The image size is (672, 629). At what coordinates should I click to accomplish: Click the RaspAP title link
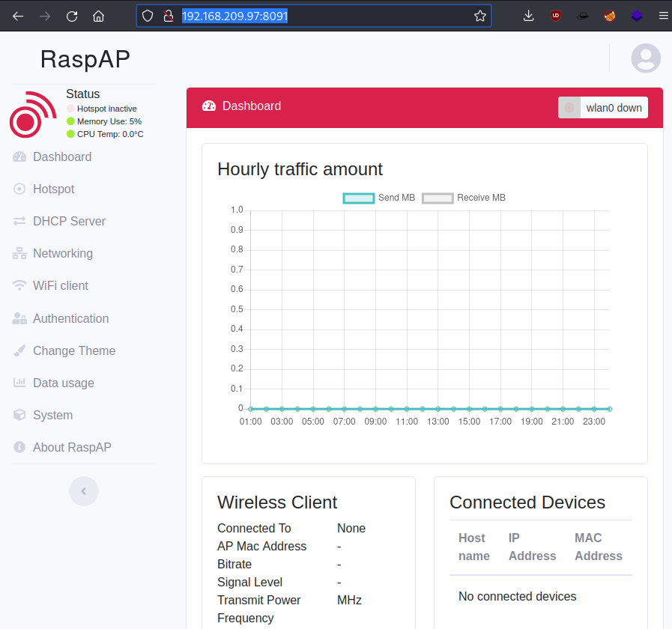pyautogui.click(x=85, y=59)
